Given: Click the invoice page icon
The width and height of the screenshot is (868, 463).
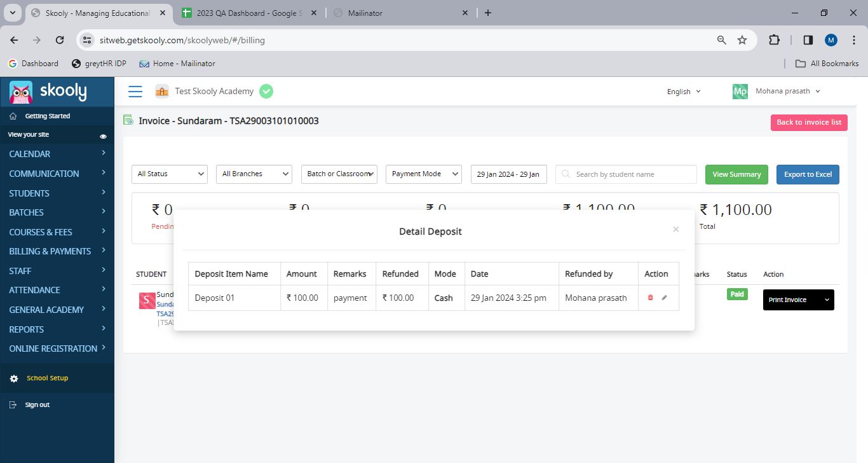Looking at the screenshot, I should [x=128, y=120].
